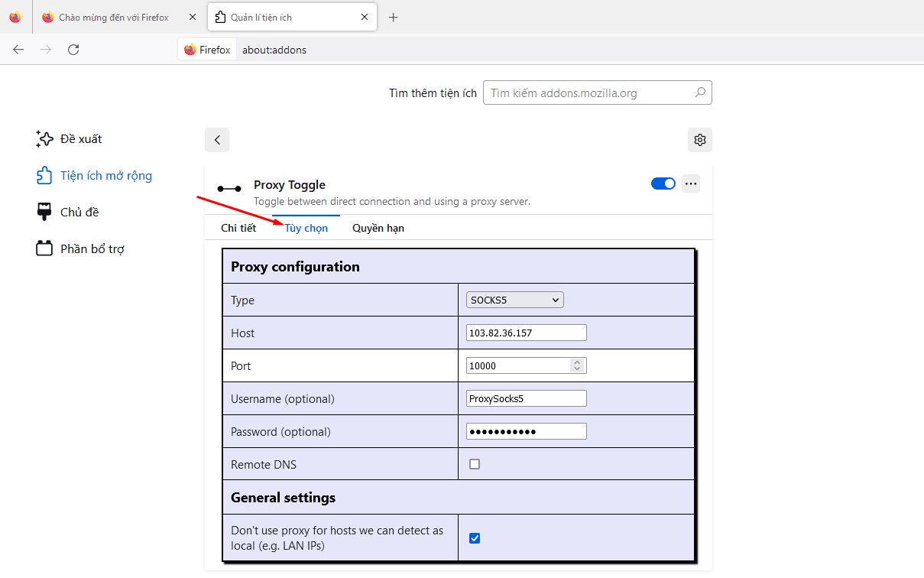Screen dimensions: 924x578
Task: Switch to the Chi tiết tab
Action: 238,228
